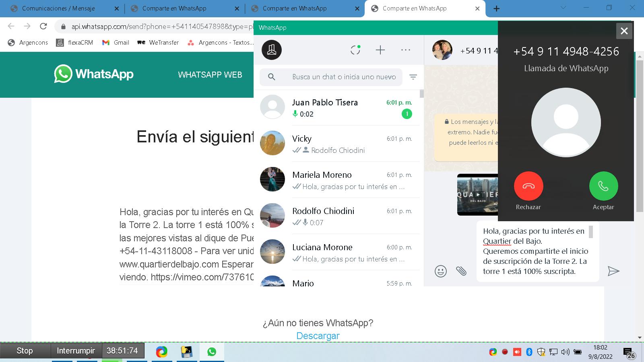Open Luciana Morone chat
The image size is (644, 362).
tap(336, 252)
